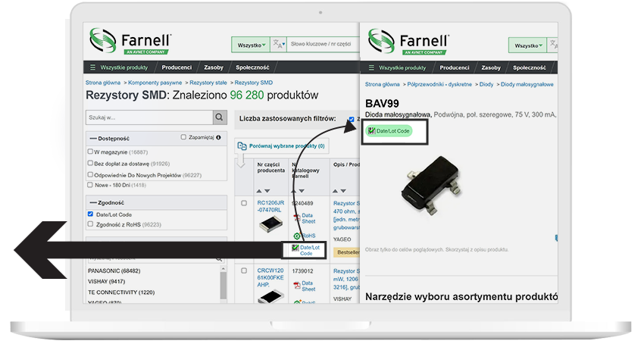644x344 pixels.
Task: Open the CRCW12061K00FKEAHP resistor thumbnail image
Action: [x=271, y=296]
